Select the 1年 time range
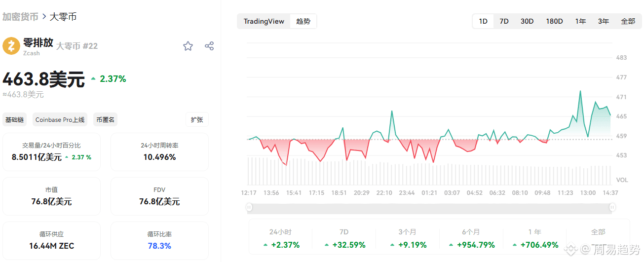Screen dimensions: 644x262 point(580,21)
